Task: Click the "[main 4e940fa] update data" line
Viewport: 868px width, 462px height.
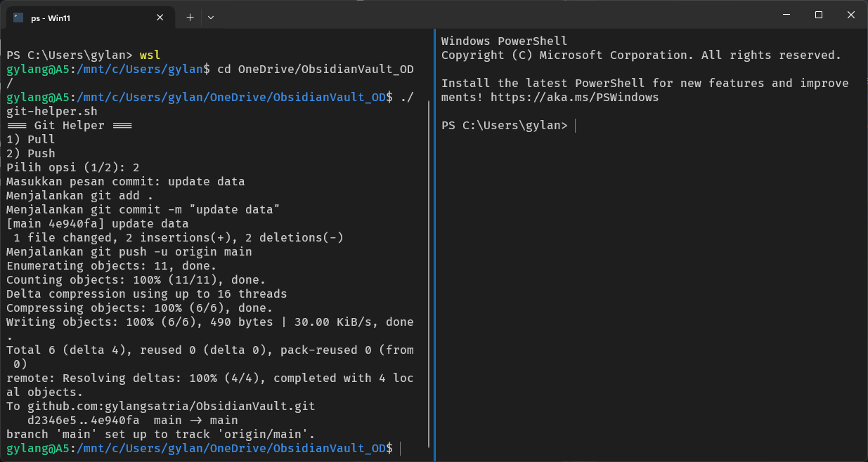Action: (97, 223)
